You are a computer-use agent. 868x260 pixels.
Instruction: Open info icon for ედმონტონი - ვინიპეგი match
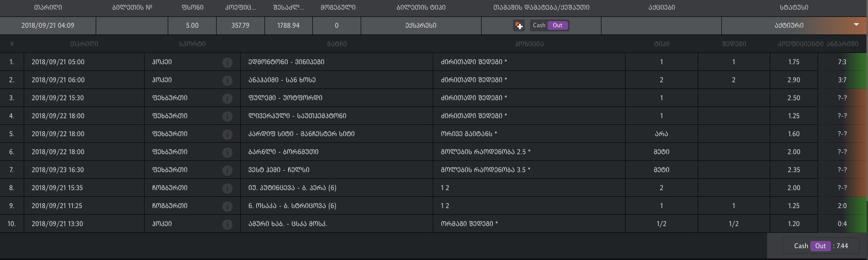tap(227, 62)
